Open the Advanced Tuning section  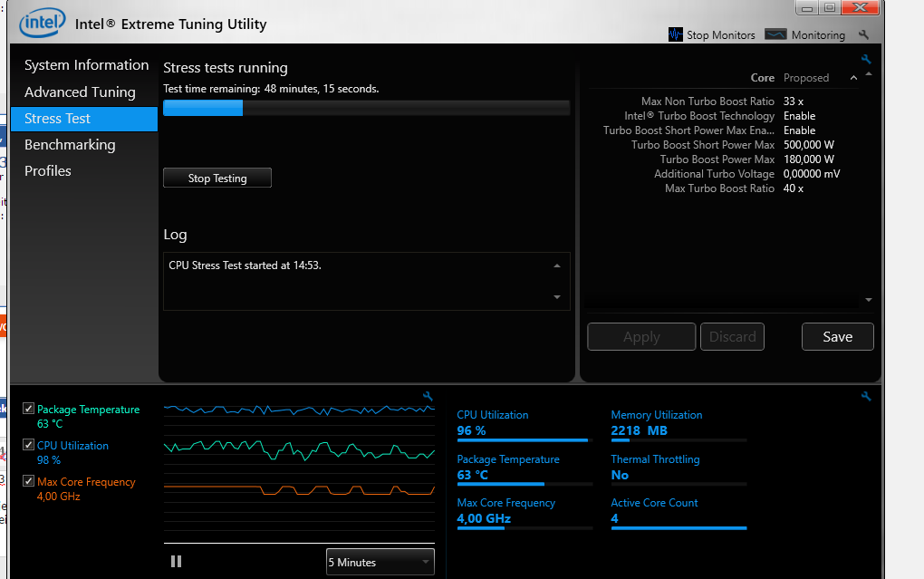pos(80,92)
